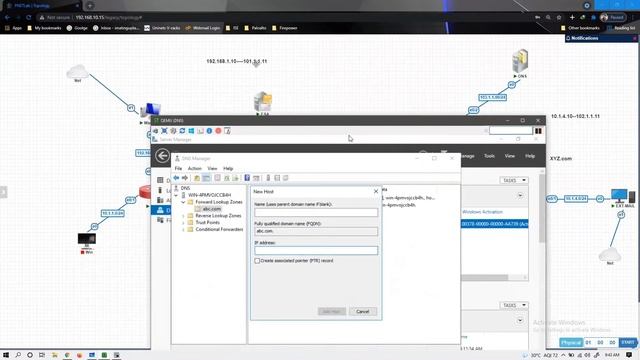Click the red firewall node in the topology
640x360 pixels.
[145, 191]
